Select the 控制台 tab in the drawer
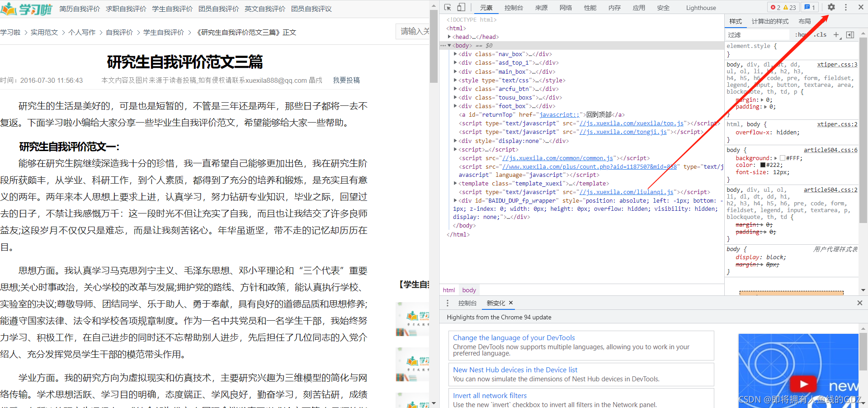The image size is (868, 408). 467,303
